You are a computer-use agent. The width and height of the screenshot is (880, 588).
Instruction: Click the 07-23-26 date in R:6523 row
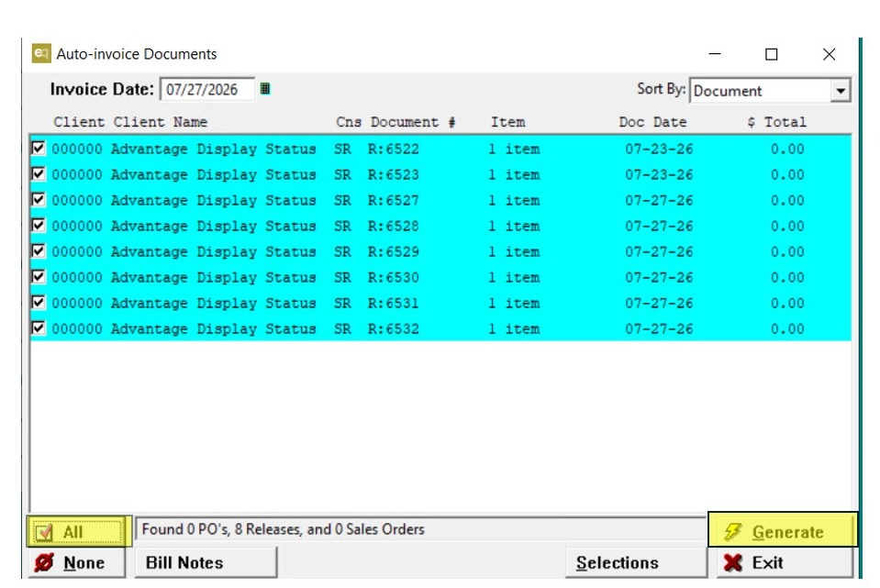coord(659,174)
